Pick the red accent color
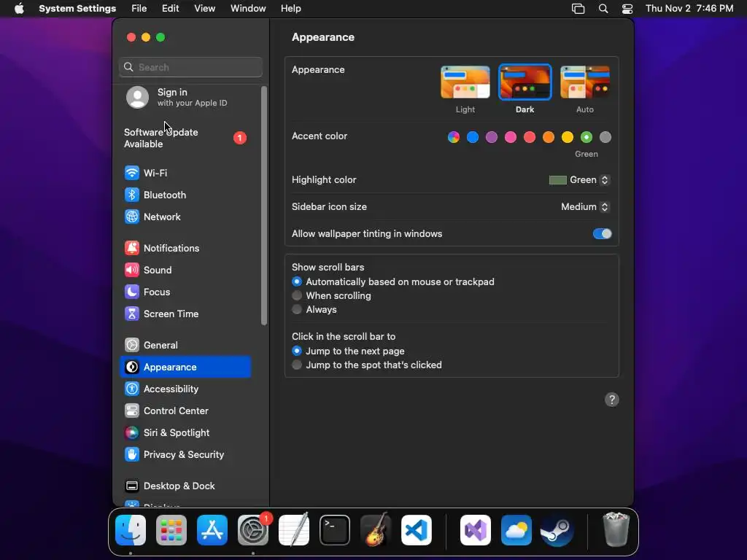 [x=530, y=138]
